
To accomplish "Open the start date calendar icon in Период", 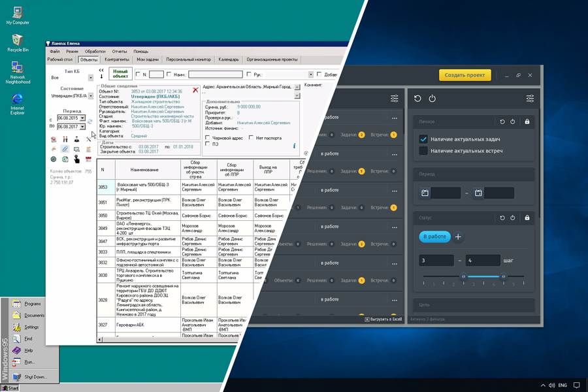I will [x=425, y=193].
